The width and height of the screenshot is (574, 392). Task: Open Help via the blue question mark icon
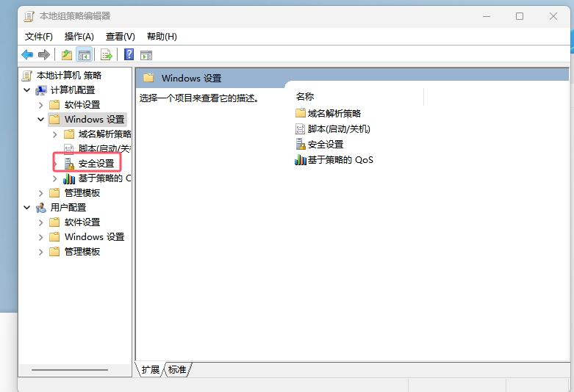click(129, 54)
